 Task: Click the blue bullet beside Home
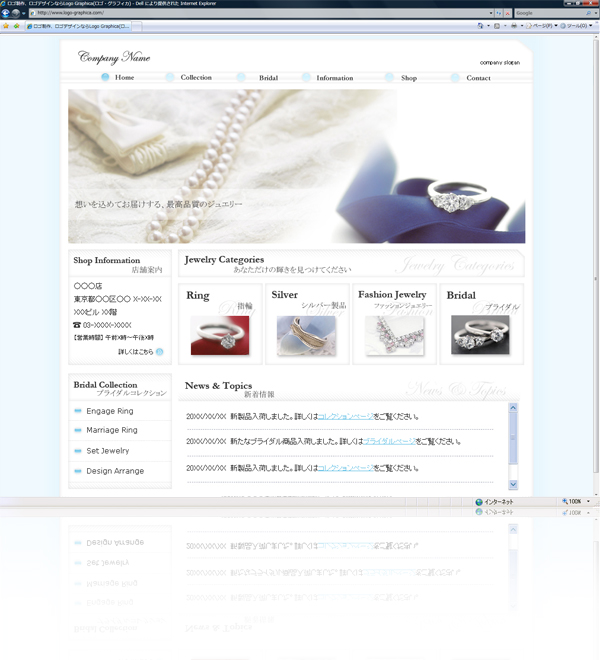pos(105,77)
